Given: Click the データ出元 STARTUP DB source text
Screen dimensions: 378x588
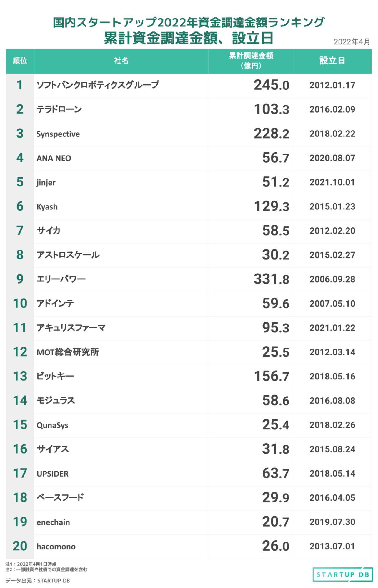Looking at the screenshot, I should [38, 580].
